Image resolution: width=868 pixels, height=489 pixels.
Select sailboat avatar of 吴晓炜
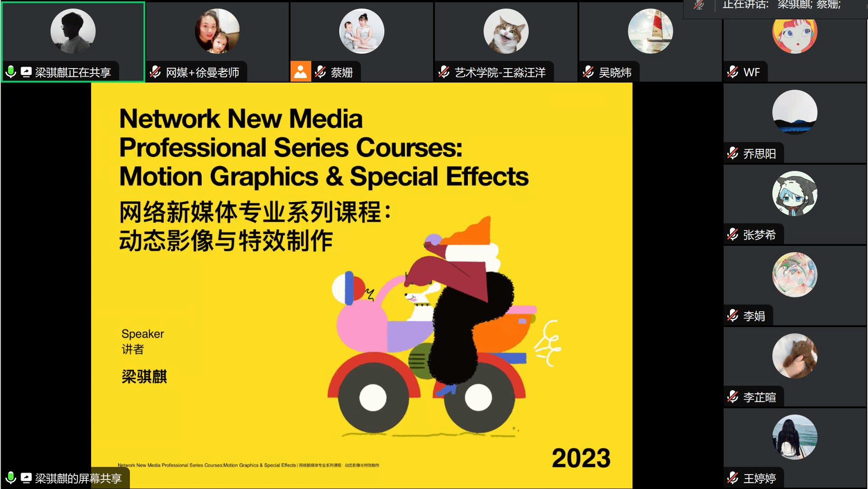pos(650,31)
